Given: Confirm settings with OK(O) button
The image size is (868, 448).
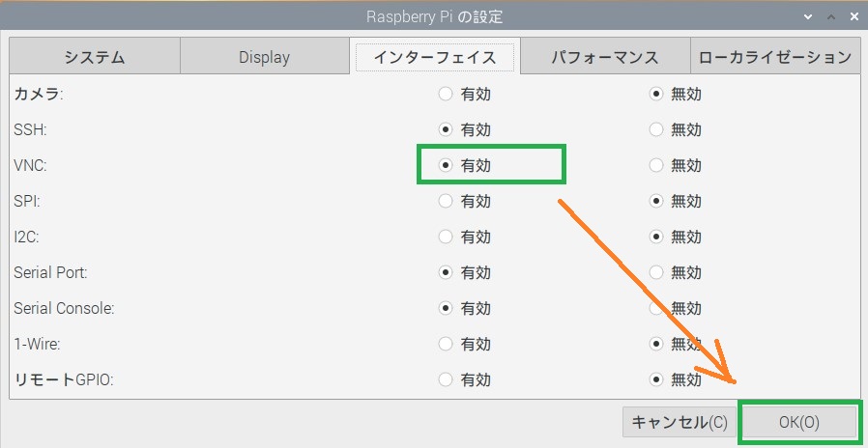Looking at the screenshot, I should pyautogui.click(x=798, y=423).
